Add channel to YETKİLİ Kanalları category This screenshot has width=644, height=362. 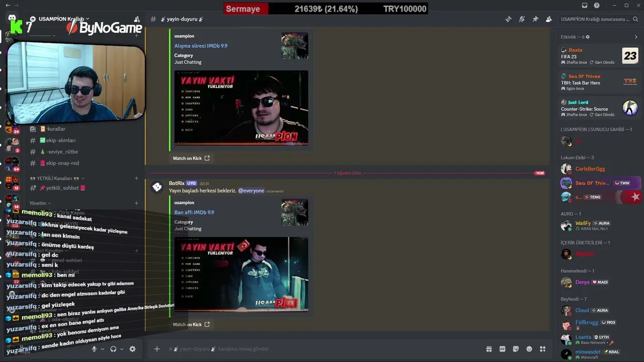coord(136,178)
